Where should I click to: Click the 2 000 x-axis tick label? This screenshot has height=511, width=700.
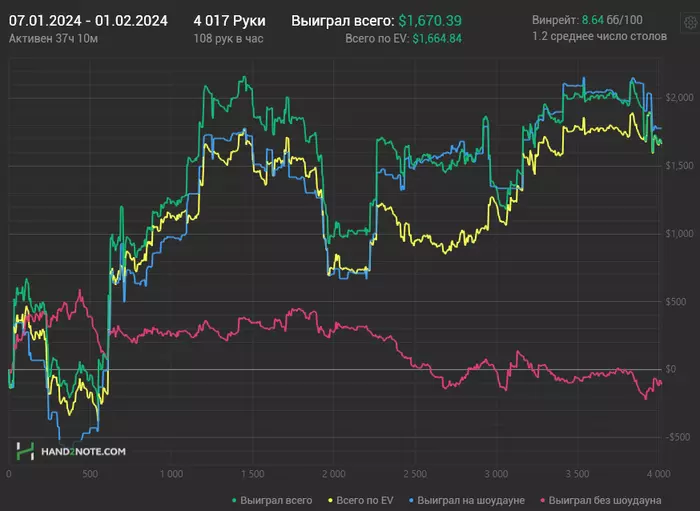pyautogui.click(x=333, y=474)
